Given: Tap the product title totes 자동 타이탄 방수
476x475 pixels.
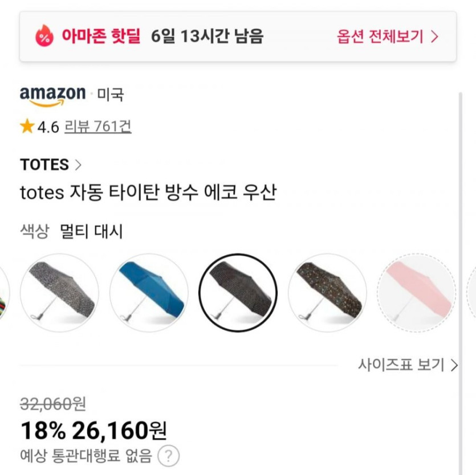Looking at the screenshot, I should coord(148,194).
